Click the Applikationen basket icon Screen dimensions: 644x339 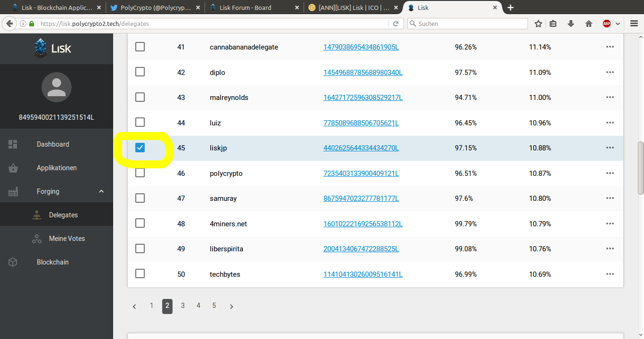point(13,168)
